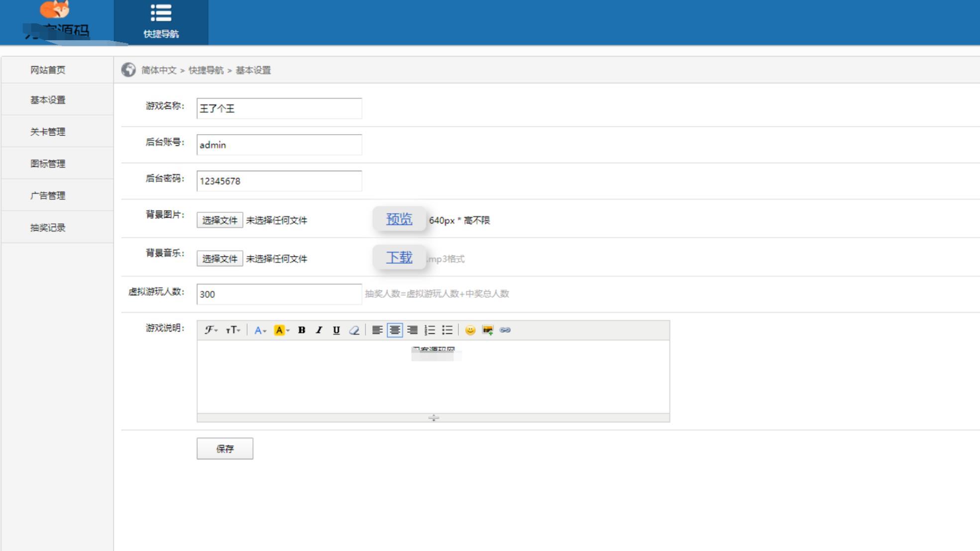Insert an emoticon with smiley icon
This screenshot has width=980, height=551.
pos(470,330)
